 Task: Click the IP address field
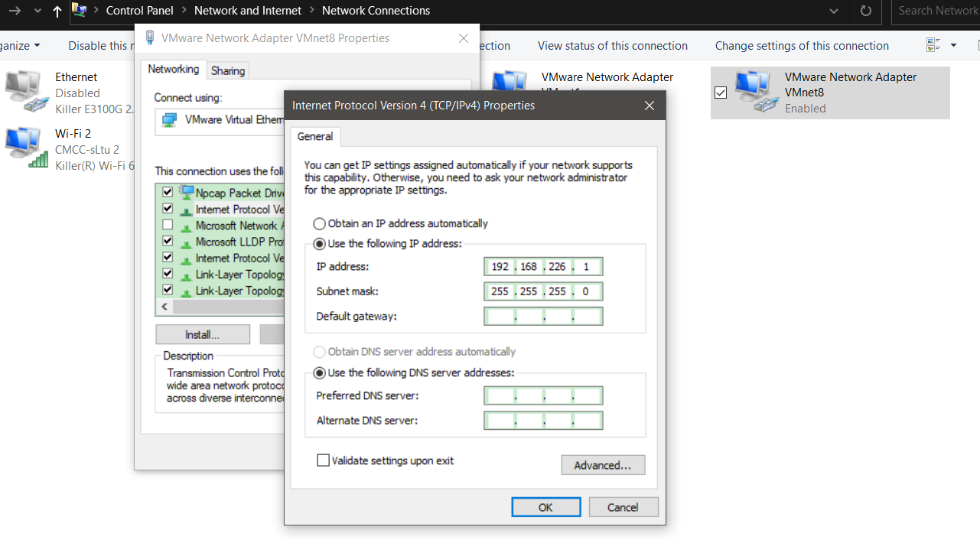click(x=543, y=266)
